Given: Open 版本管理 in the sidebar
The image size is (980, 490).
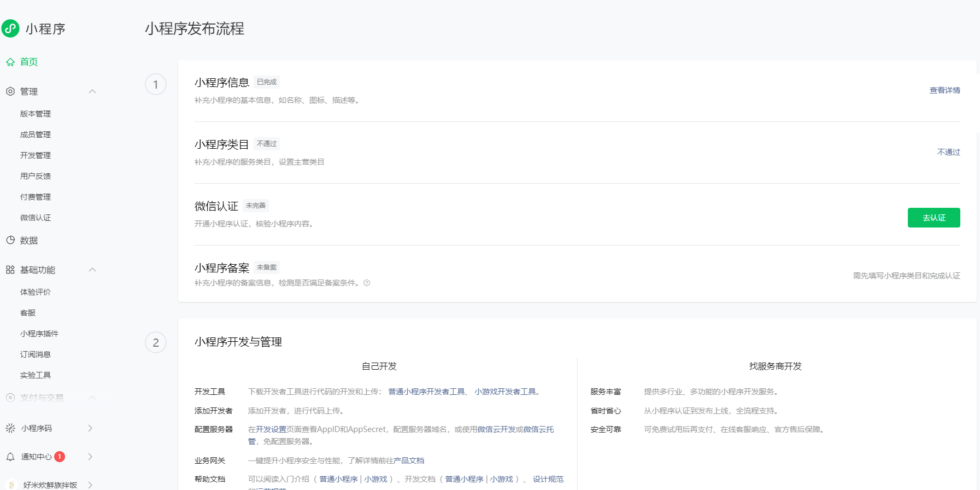Looking at the screenshot, I should click(x=36, y=114).
